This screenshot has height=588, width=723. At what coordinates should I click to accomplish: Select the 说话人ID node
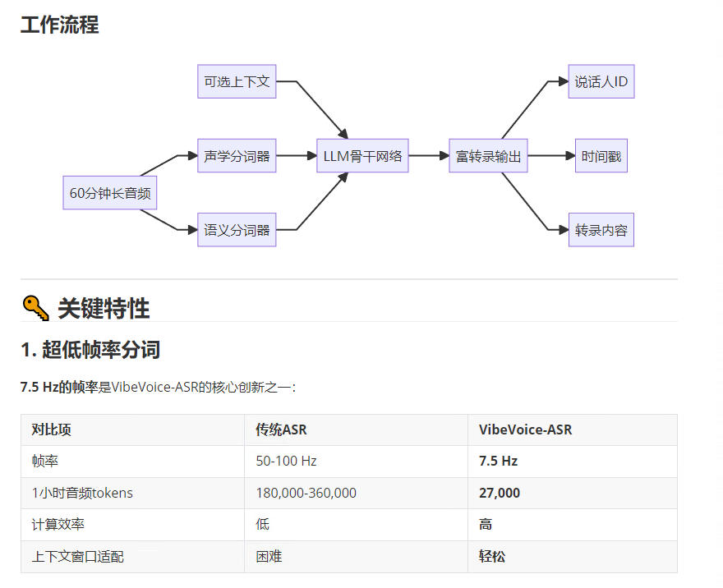pyautogui.click(x=601, y=81)
